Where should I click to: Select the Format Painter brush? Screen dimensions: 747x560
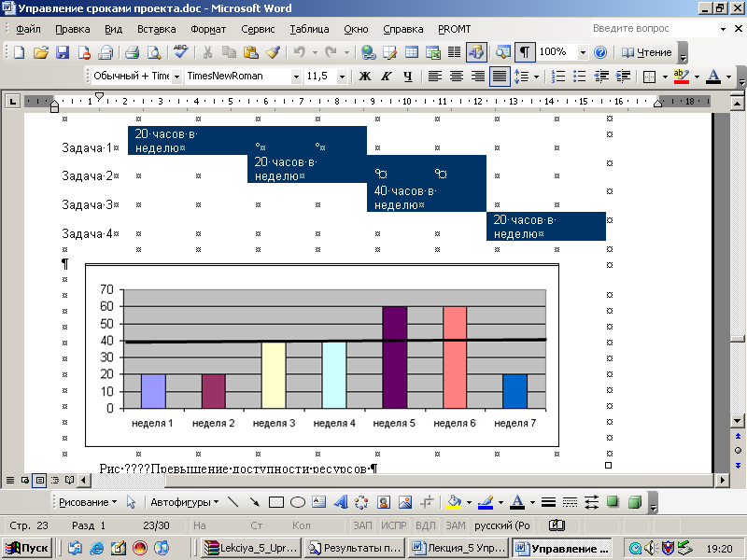[x=273, y=52]
